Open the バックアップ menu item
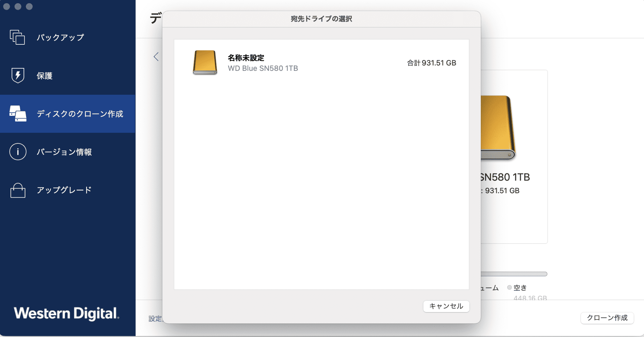The height and width of the screenshot is (337, 644). (x=68, y=37)
